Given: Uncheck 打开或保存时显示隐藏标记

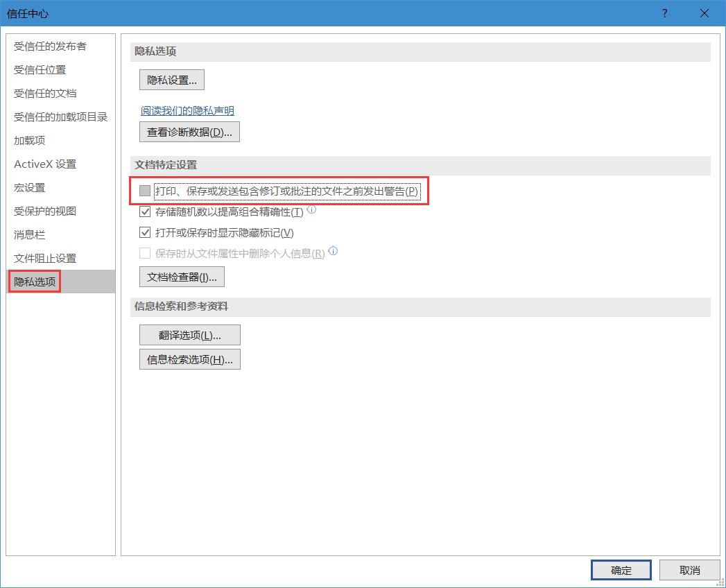Looking at the screenshot, I should click(x=144, y=232).
